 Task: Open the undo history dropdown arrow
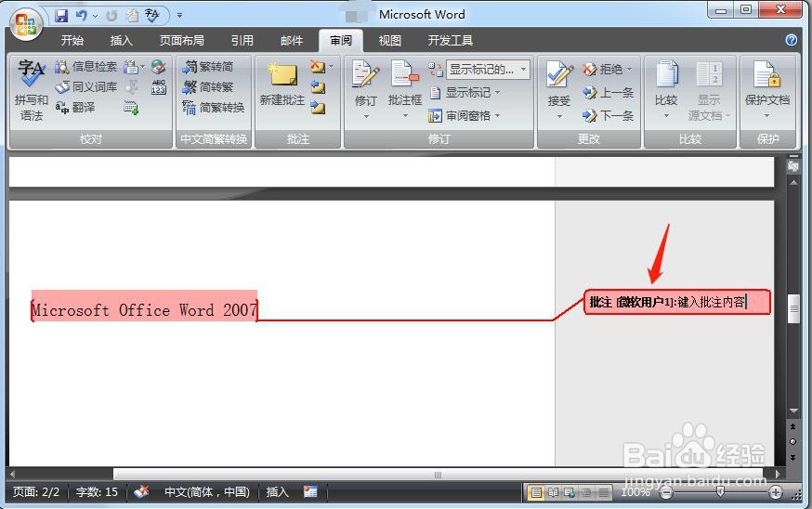[x=95, y=16]
